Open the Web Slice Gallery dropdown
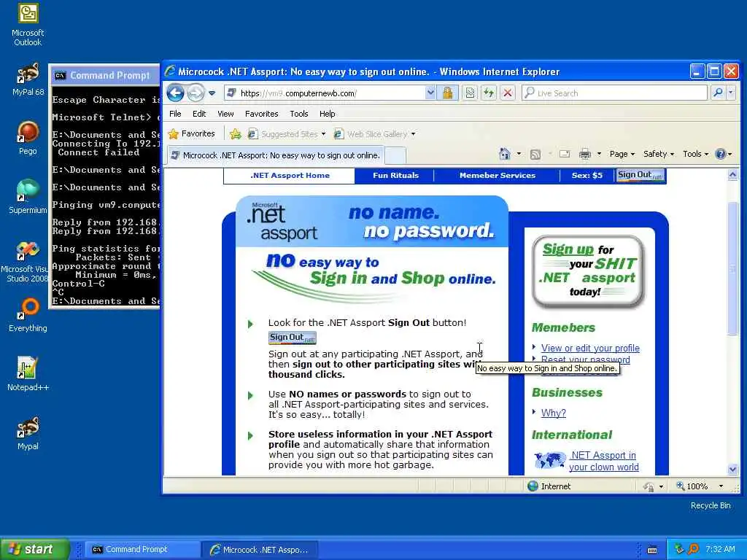The width and height of the screenshot is (747, 560). [x=374, y=134]
